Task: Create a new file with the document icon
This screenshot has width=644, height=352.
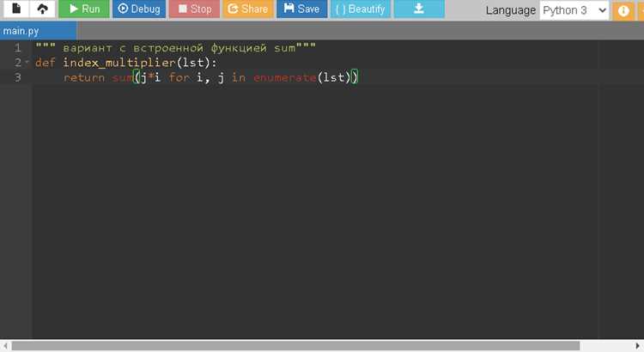Action: [16, 9]
